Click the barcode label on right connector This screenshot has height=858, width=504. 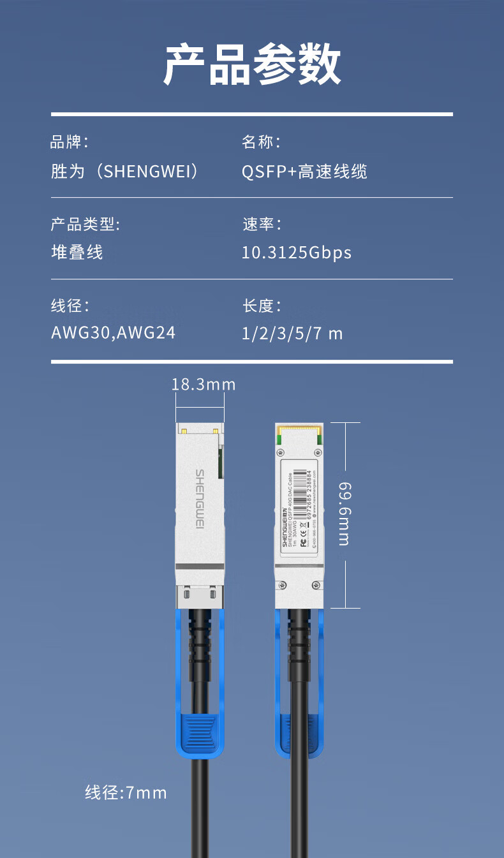[300, 504]
